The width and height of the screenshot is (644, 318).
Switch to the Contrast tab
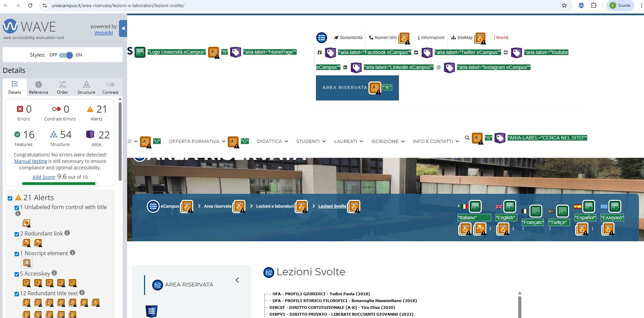coord(110,88)
